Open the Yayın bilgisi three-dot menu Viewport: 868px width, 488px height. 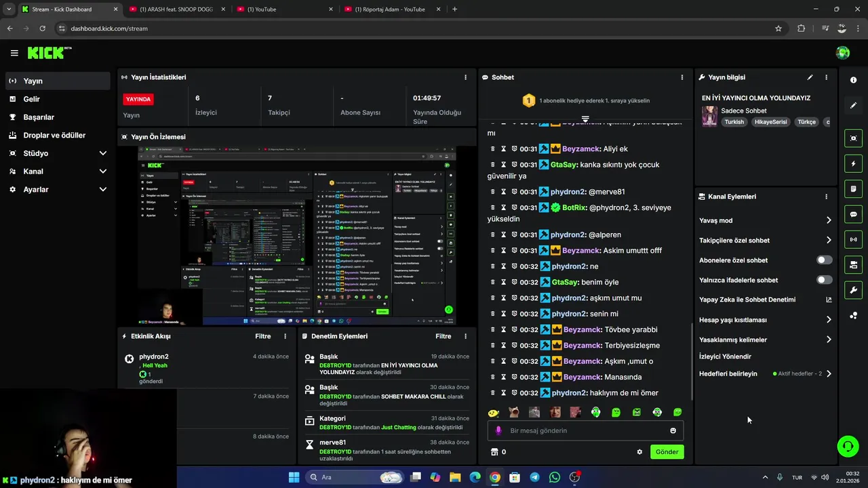point(826,77)
